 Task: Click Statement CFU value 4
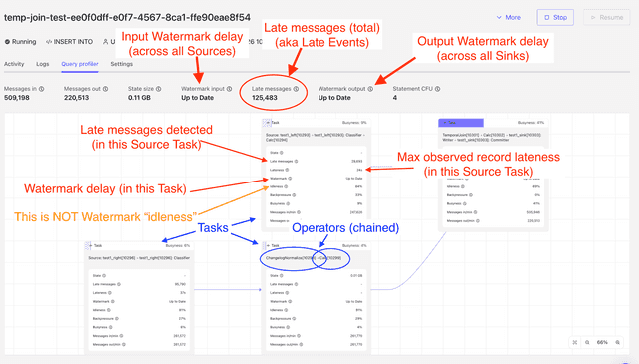tap(395, 98)
